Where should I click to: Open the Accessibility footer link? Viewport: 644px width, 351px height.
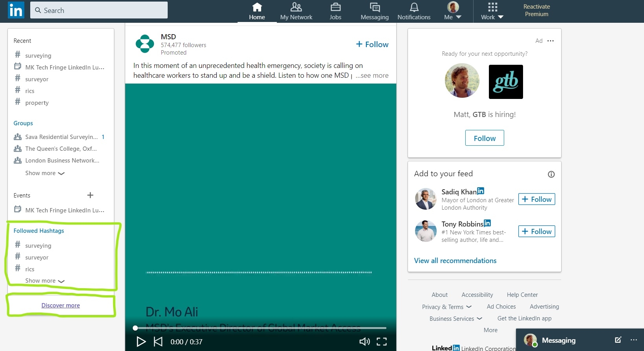point(477,295)
